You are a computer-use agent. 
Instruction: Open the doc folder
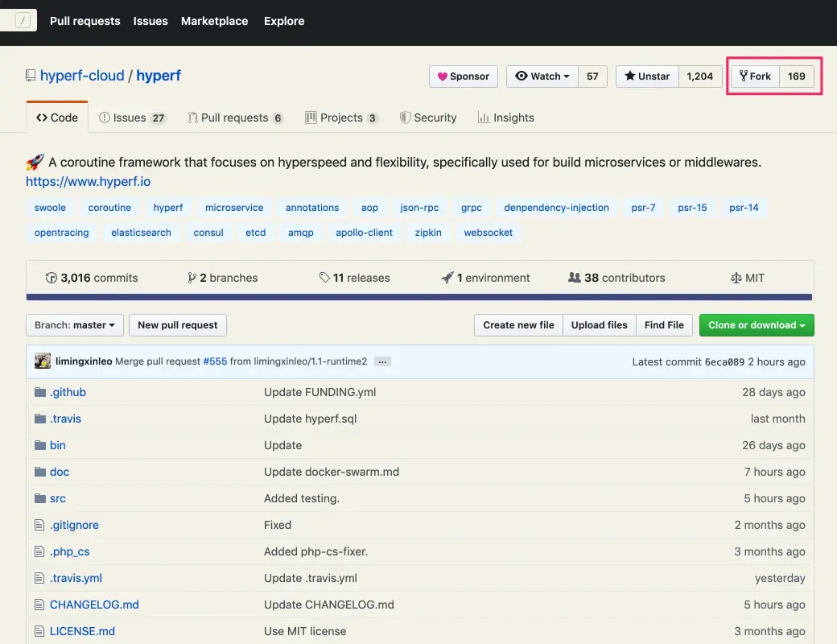tap(60, 472)
